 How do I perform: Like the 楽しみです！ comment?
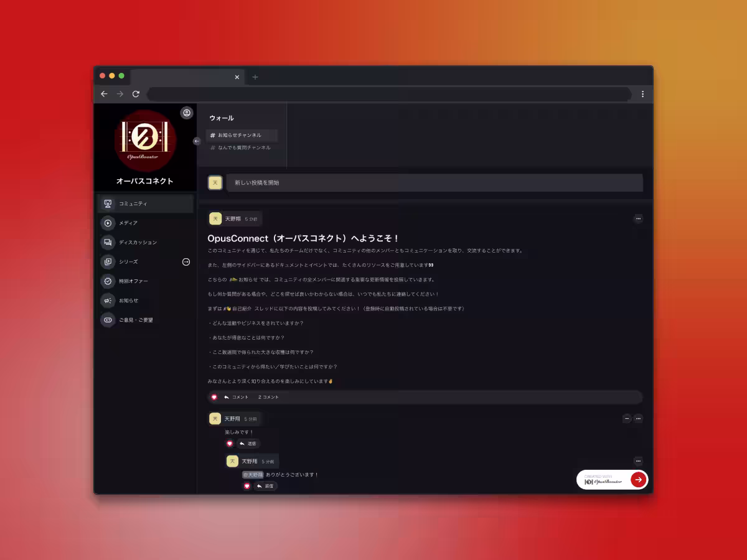point(230,444)
